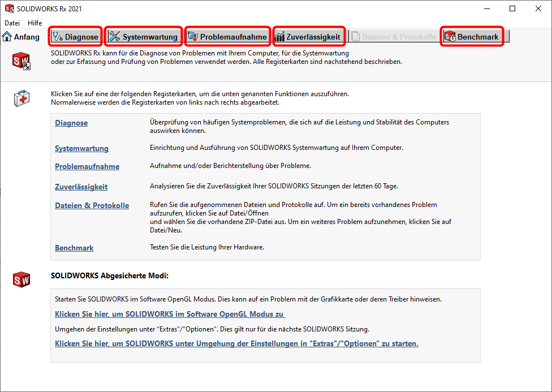Click the SOLIDWORKS Rx logo icon
Screen dimensions: 552x392
click(x=21, y=59)
